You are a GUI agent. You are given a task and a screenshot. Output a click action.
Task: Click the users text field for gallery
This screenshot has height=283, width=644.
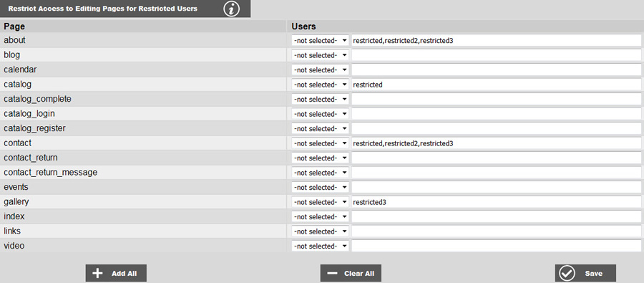(496, 202)
